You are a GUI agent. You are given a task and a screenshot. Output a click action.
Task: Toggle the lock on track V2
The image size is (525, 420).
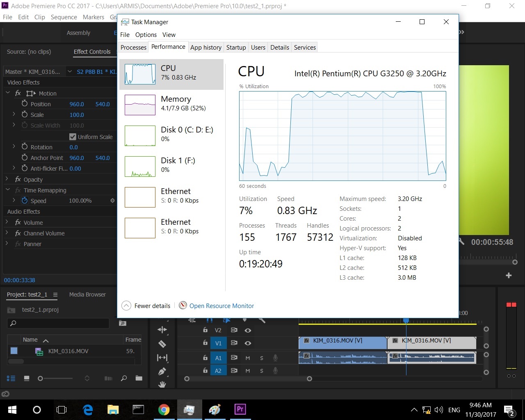[205, 330]
